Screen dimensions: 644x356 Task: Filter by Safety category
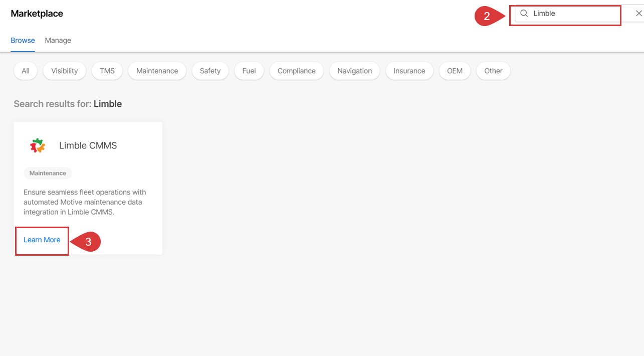210,71
